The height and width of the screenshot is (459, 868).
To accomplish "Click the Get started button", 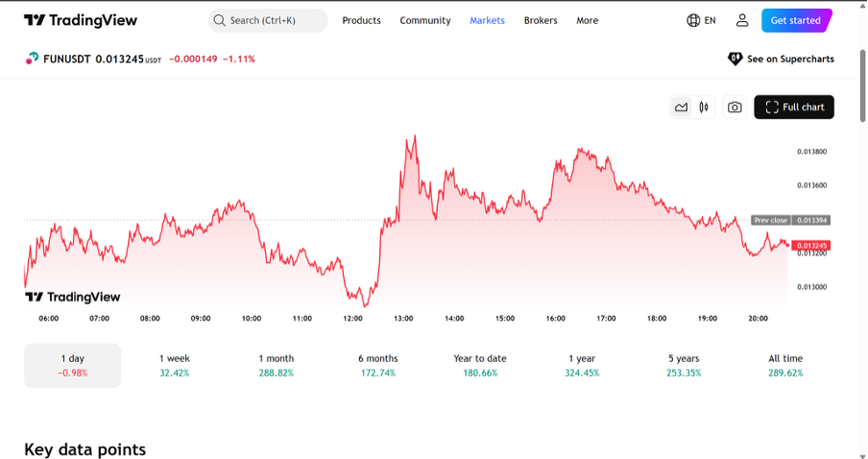I will coord(796,20).
